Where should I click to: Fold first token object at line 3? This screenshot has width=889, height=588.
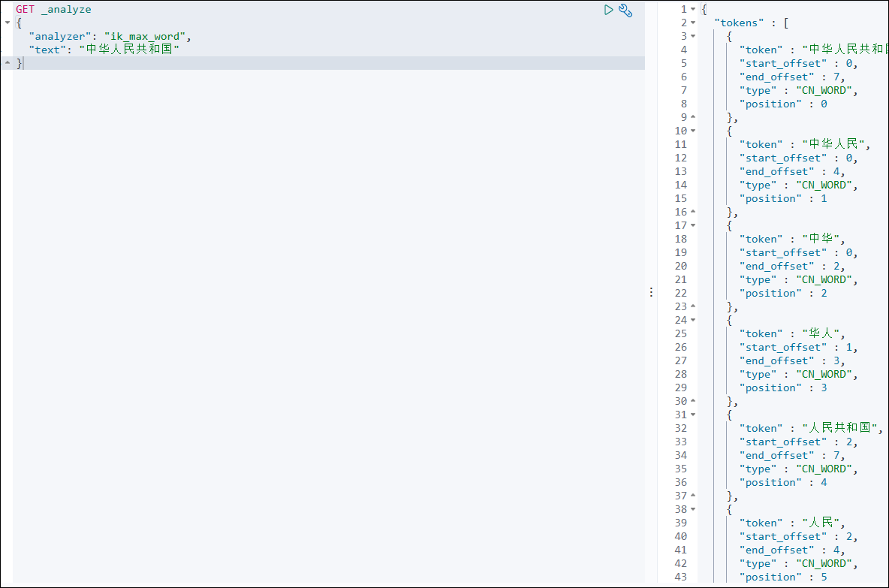[693, 36]
